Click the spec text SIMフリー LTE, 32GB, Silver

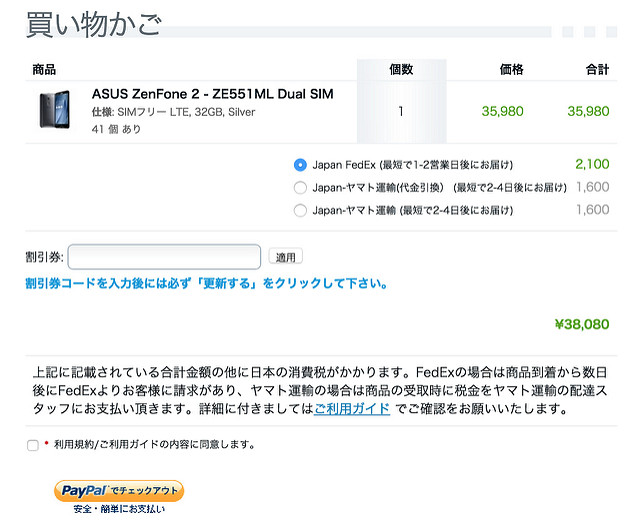pos(186,112)
